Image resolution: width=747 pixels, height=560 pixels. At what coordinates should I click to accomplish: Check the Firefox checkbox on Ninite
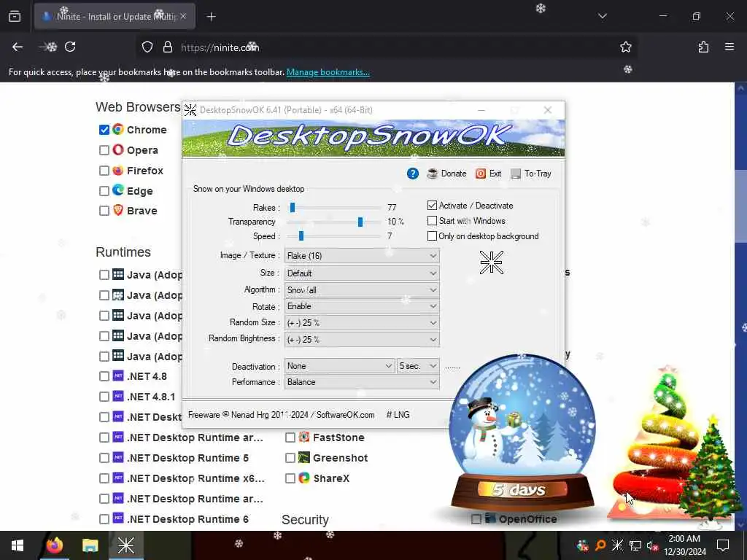pyautogui.click(x=104, y=171)
